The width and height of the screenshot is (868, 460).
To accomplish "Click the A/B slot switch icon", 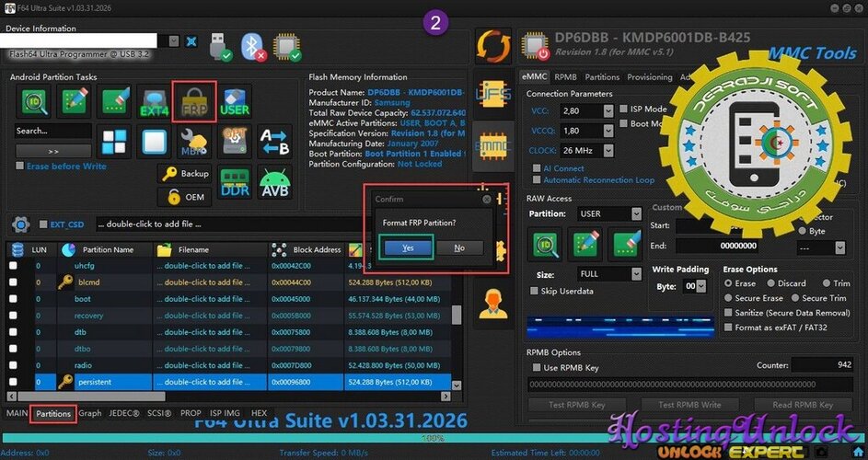I will tap(275, 141).
